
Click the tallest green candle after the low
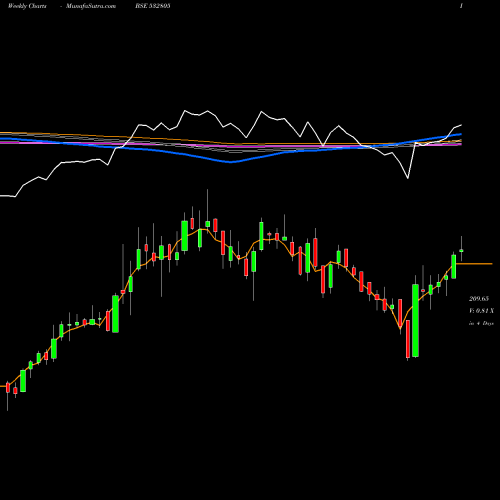tap(415, 320)
